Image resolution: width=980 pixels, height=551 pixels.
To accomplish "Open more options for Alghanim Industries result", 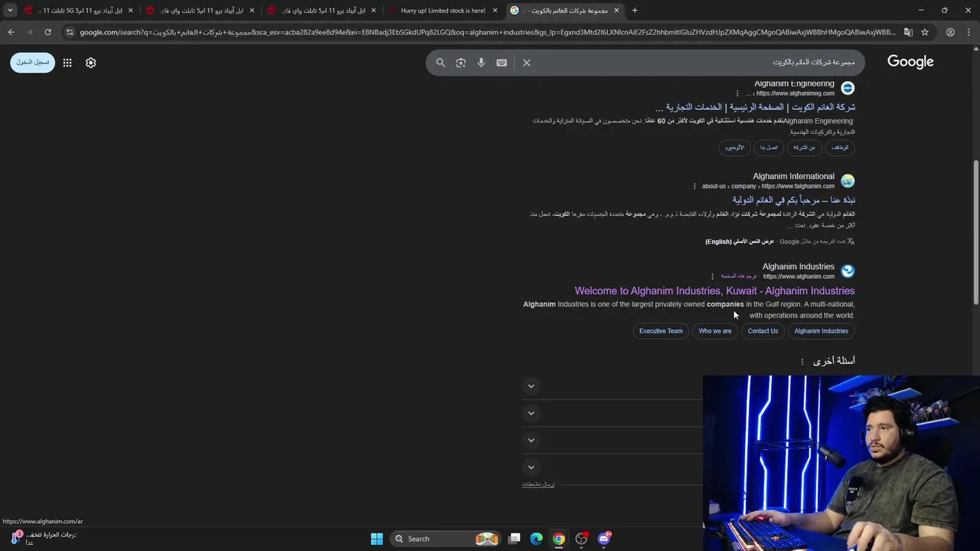I will pos(712,276).
